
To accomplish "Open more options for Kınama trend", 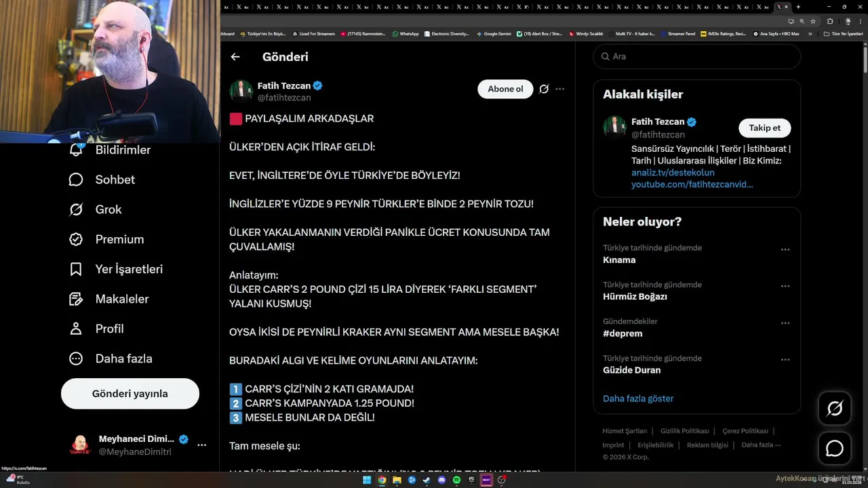I will tap(785, 249).
